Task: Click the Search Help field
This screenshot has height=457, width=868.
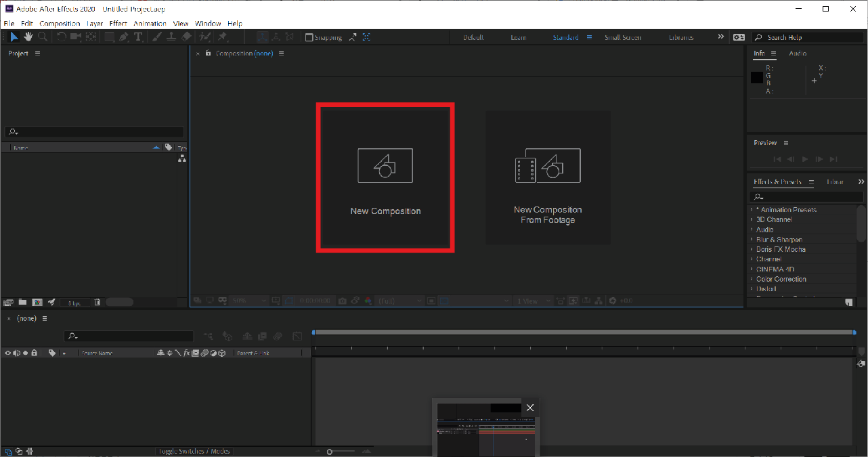Action: point(808,37)
